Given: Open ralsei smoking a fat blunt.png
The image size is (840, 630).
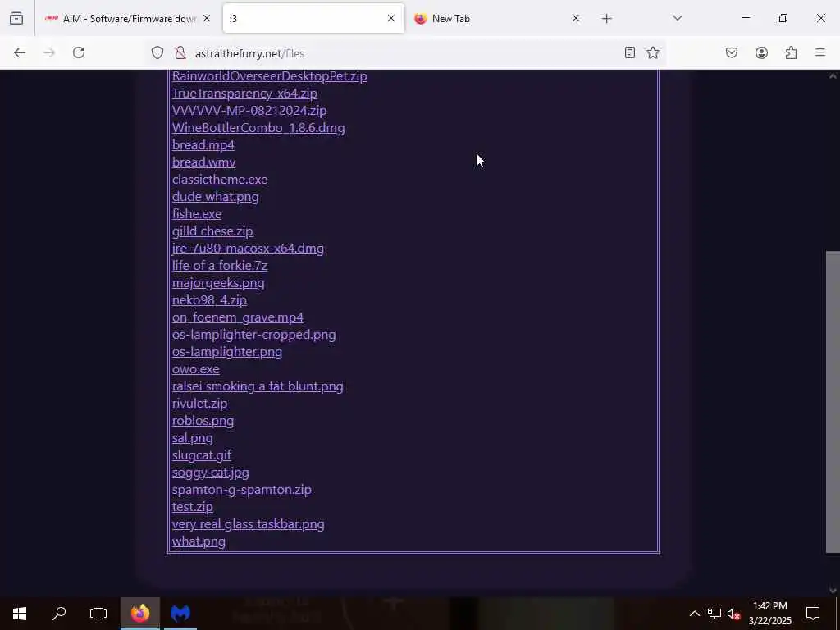Looking at the screenshot, I should tap(258, 386).
